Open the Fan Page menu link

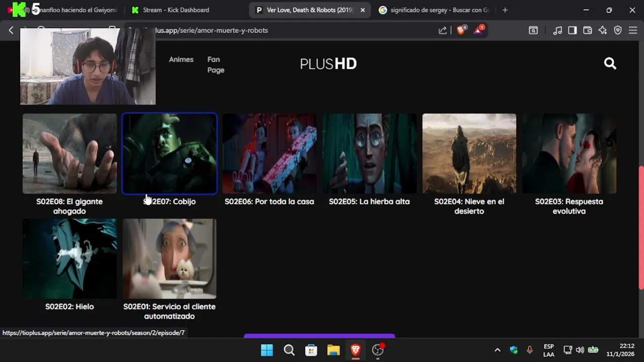(216, 65)
